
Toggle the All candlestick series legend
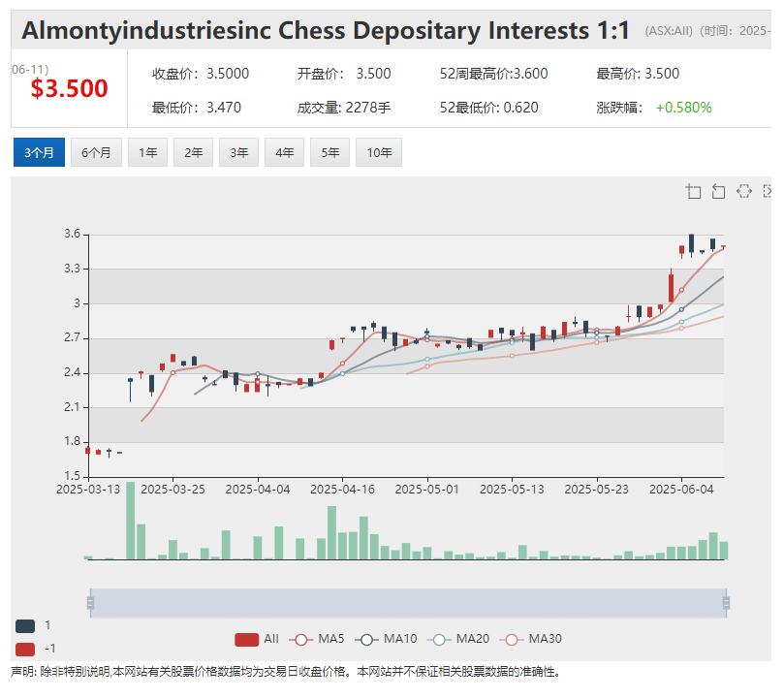pyautogui.click(x=257, y=639)
